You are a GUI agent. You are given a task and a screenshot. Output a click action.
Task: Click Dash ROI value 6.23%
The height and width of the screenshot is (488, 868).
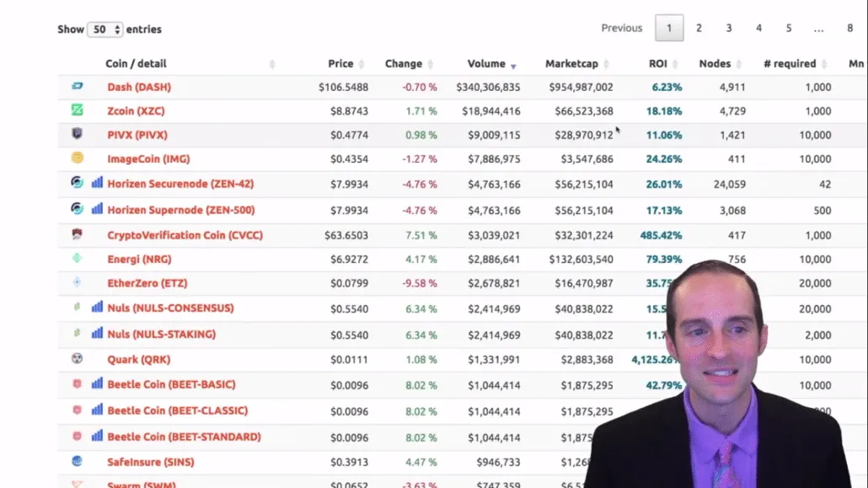(667, 87)
